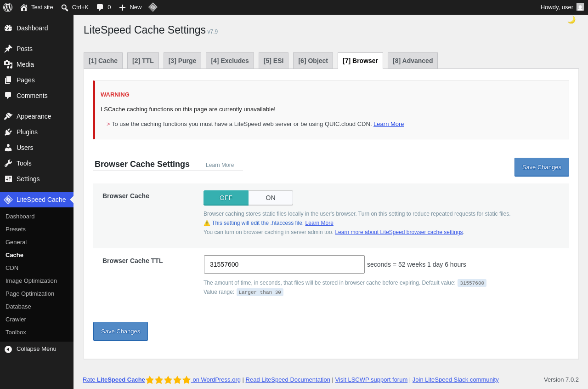Focus the Browser Cache TTL field
588x389 pixels.
tap(284, 264)
